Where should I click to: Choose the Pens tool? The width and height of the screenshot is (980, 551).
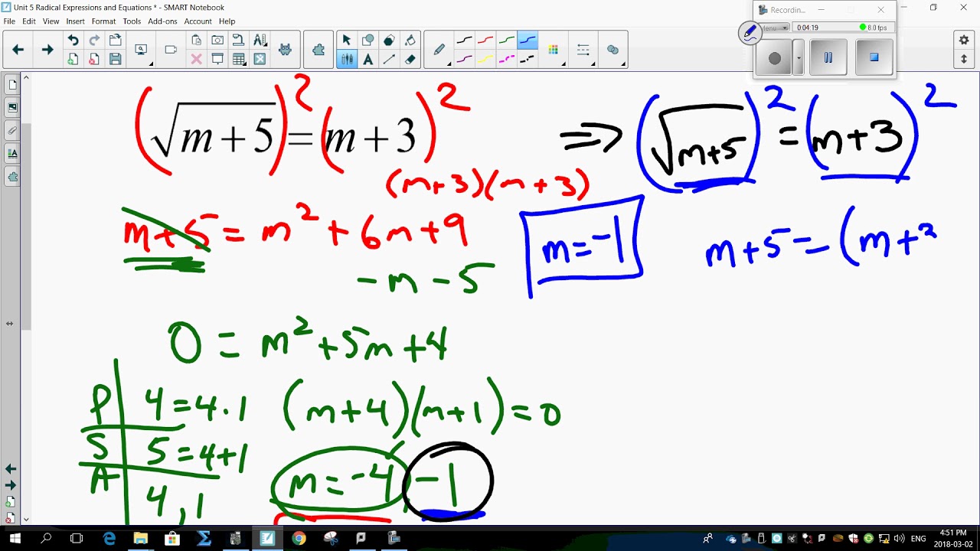pyautogui.click(x=347, y=59)
